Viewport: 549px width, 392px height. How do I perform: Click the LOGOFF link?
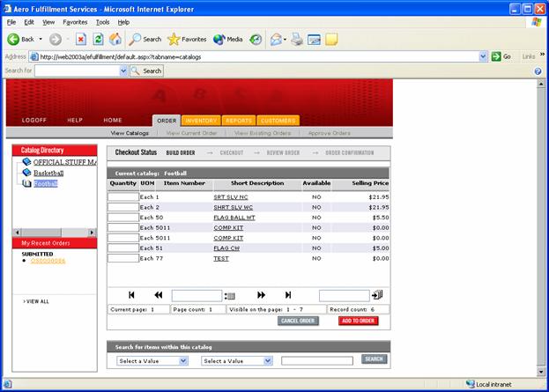34,120
